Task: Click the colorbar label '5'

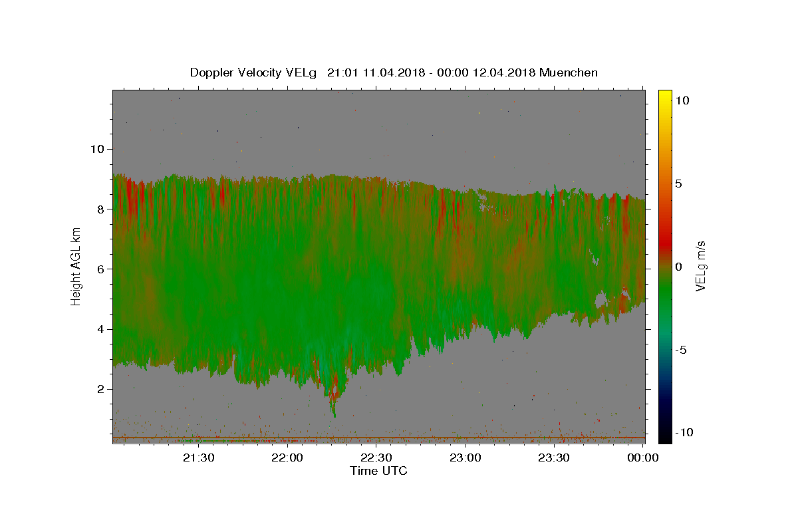Action: coord(678,183)
